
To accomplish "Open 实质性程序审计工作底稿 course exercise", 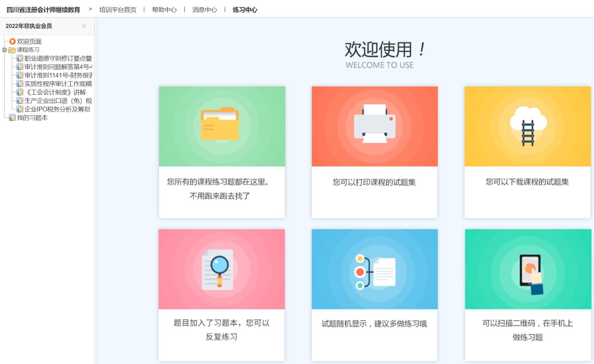I will coord(58,84).
